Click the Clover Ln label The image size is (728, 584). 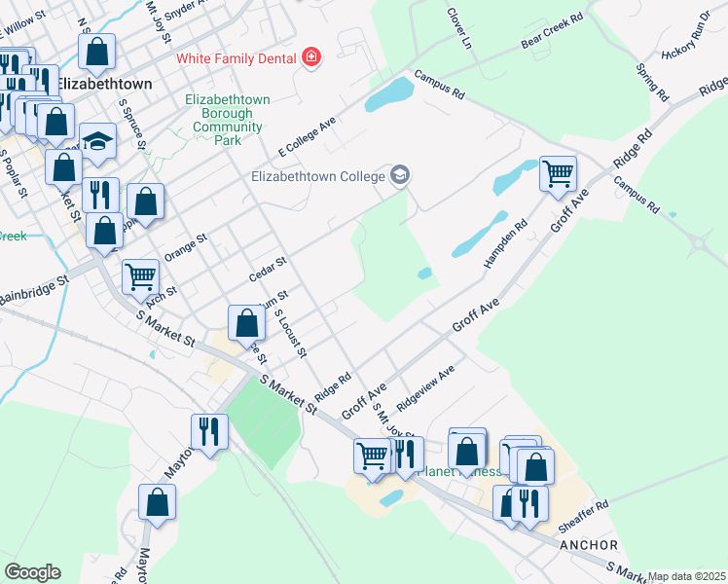pyautogui.click(x=459, y=28)
